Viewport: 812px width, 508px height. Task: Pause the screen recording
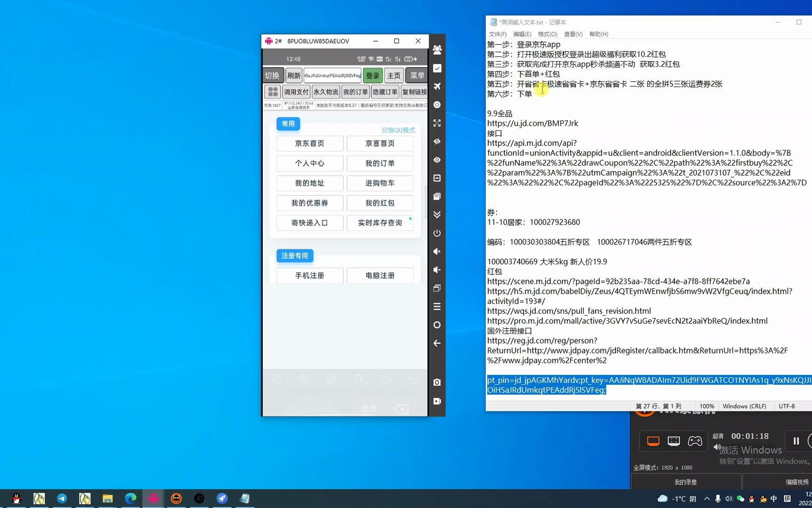796,441
